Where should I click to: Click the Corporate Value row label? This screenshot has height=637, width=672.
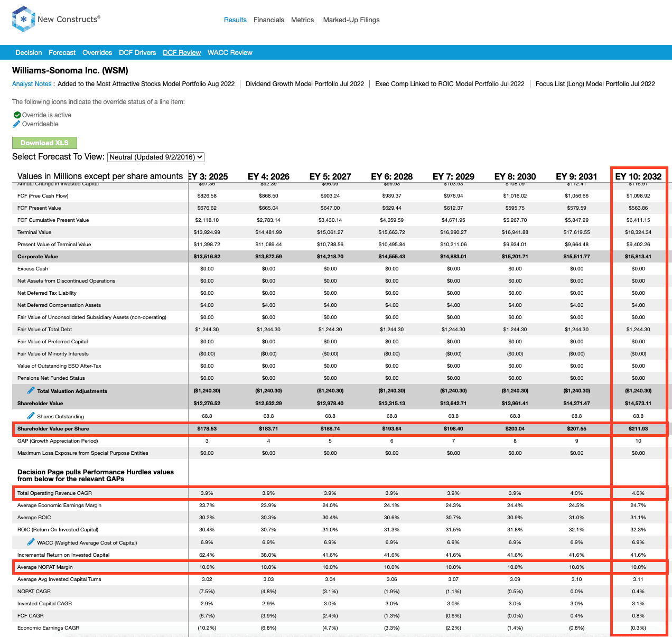38,257
